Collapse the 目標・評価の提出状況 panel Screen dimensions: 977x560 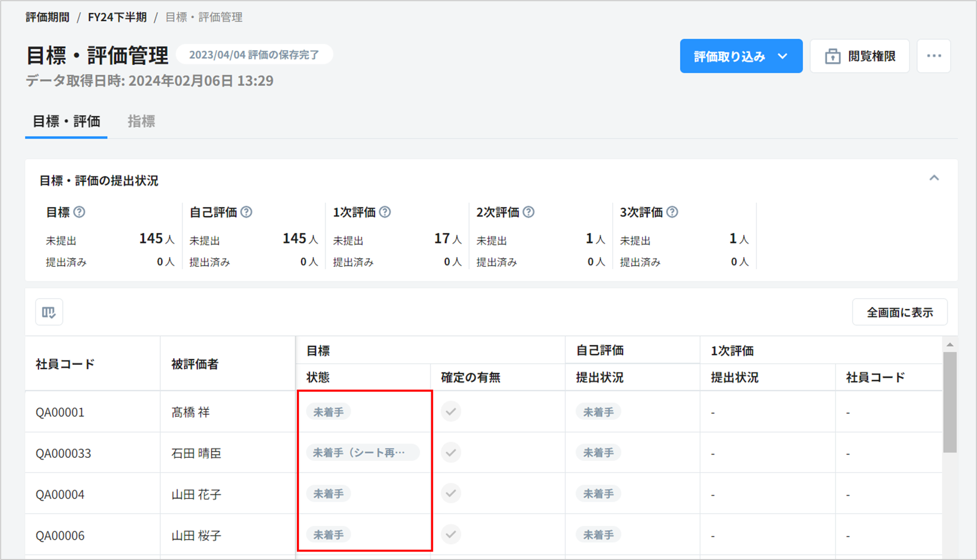tap(934, 178)
